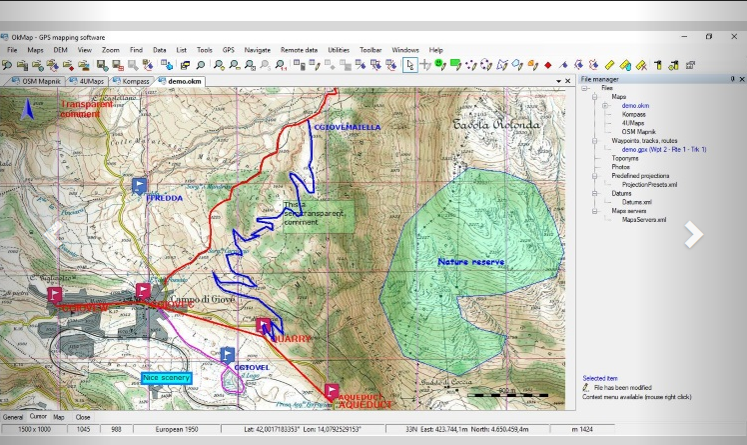This screenshot has height=445, width=747.
Task: Click the yellow hammer tool icon
Action: click(658, 65)
